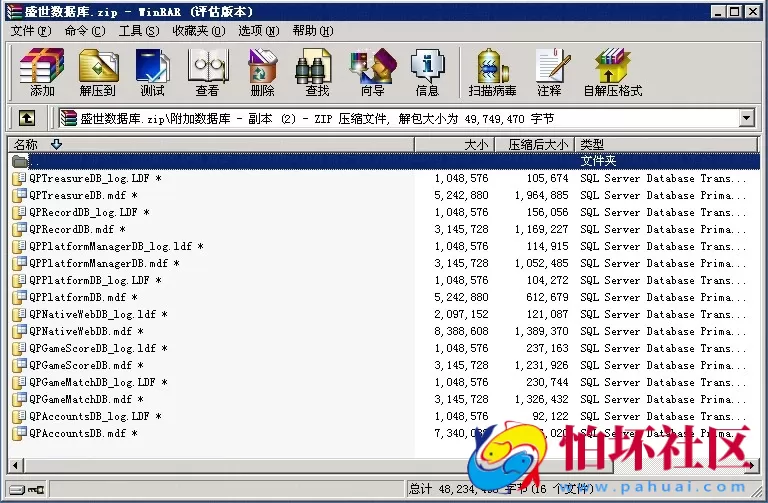
Task: Open the Help (帮助) menu
Action: click(313, 31)
